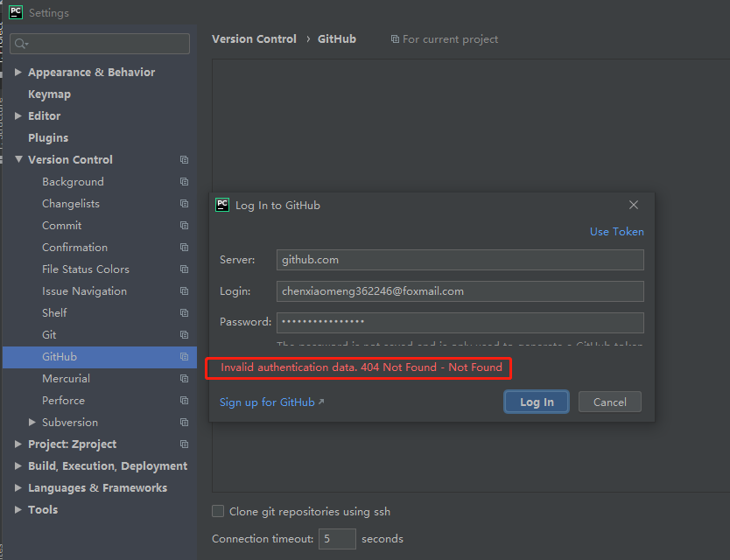
Task: Click the project-scope icon in the Git row
Action: coord(185,335)
